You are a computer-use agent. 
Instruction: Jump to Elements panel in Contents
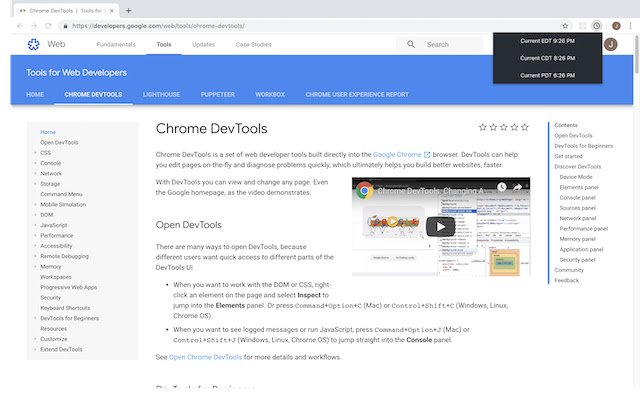[x=579, y=187]
